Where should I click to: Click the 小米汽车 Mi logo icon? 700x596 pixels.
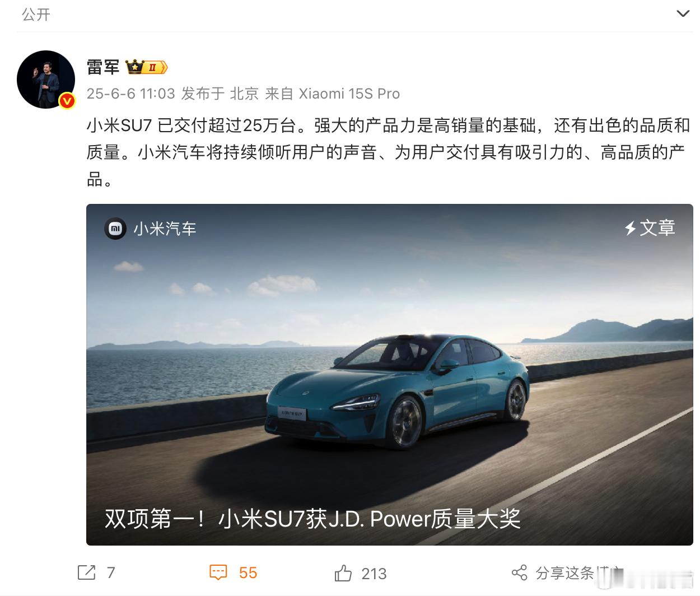(x=115, y=229)
